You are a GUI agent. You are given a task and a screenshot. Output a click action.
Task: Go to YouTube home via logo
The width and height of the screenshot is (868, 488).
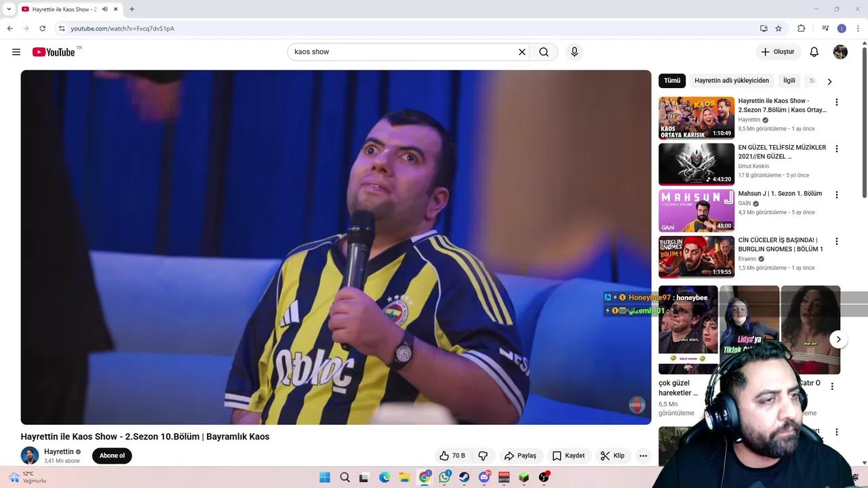point(54,52)
